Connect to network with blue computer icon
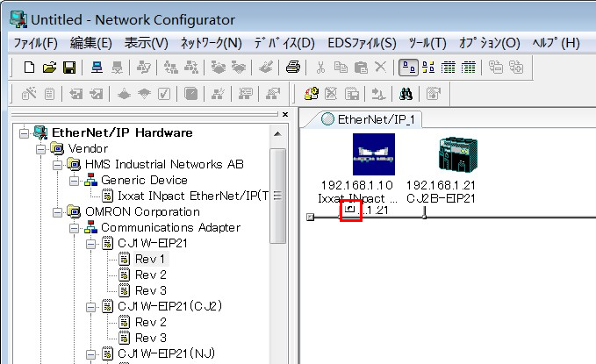596x364 pixels. [97, 68]
